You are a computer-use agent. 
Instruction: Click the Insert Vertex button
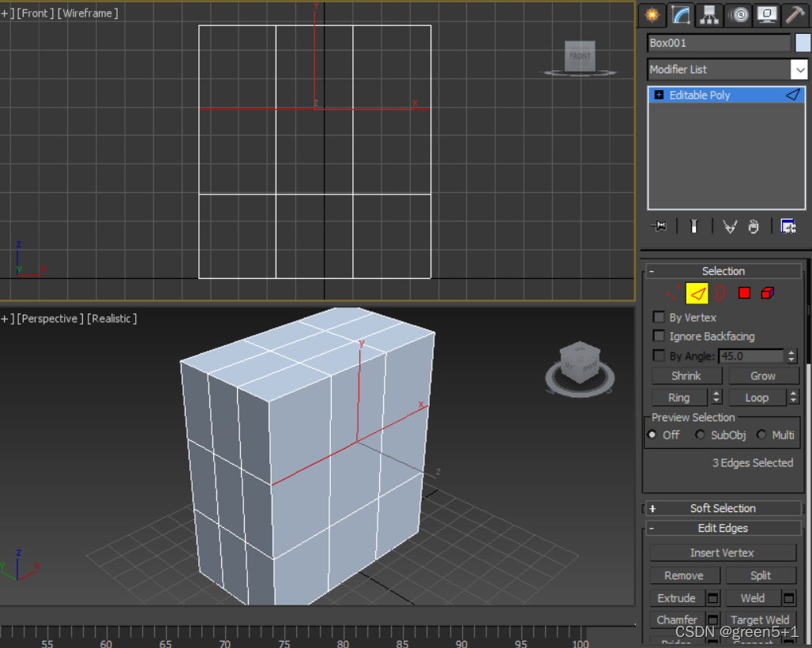(x=723, y=552)
